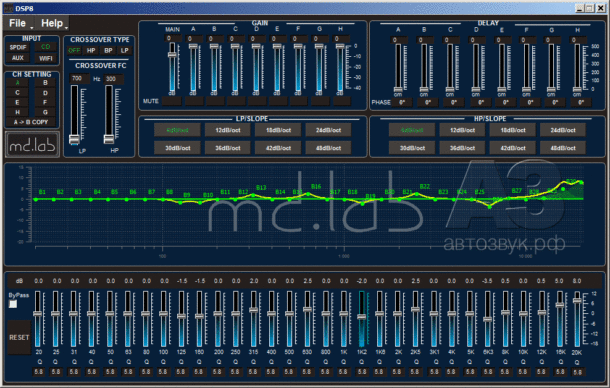Set crossover type to OFF
The image size is (610, 388).
click(74, 51)
